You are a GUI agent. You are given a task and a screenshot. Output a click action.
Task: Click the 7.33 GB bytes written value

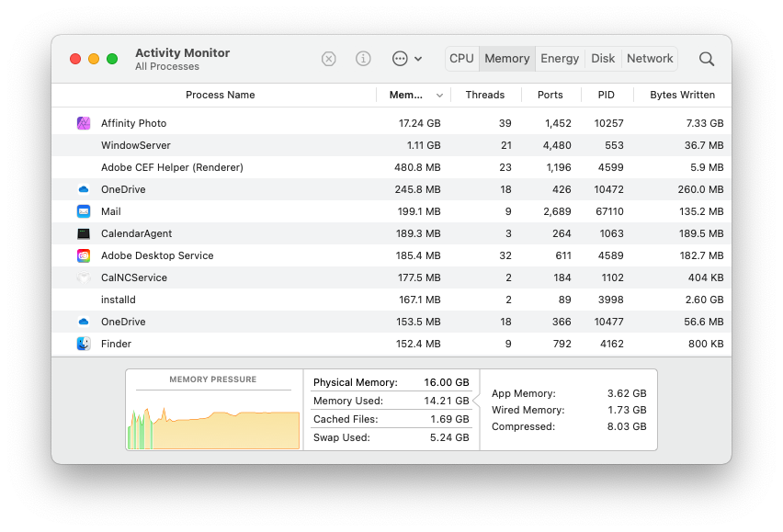pos(705,123)
